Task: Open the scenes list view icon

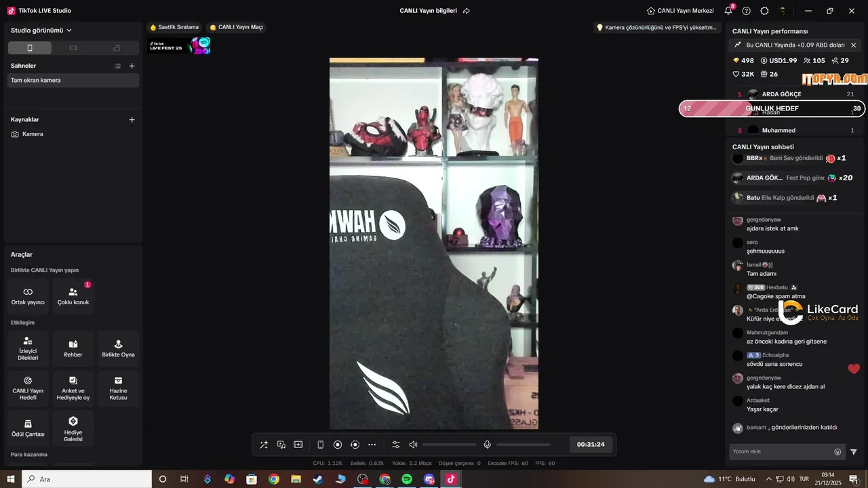Action: pos(117,66)
